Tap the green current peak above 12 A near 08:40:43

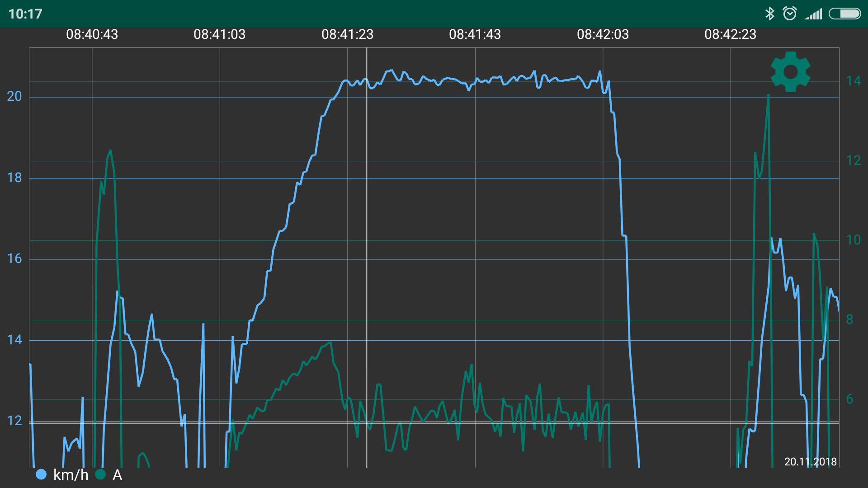point(110,151)
